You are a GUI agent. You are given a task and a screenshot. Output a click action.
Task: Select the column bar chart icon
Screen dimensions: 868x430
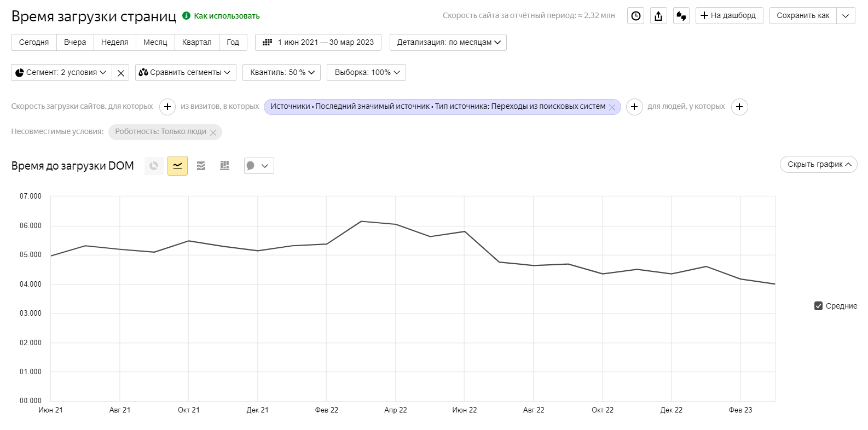point(224,166)
